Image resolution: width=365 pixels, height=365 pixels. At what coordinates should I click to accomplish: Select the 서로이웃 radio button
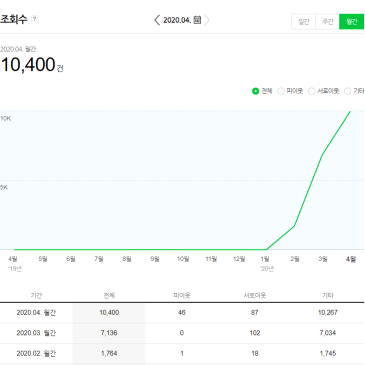point(311,91)
